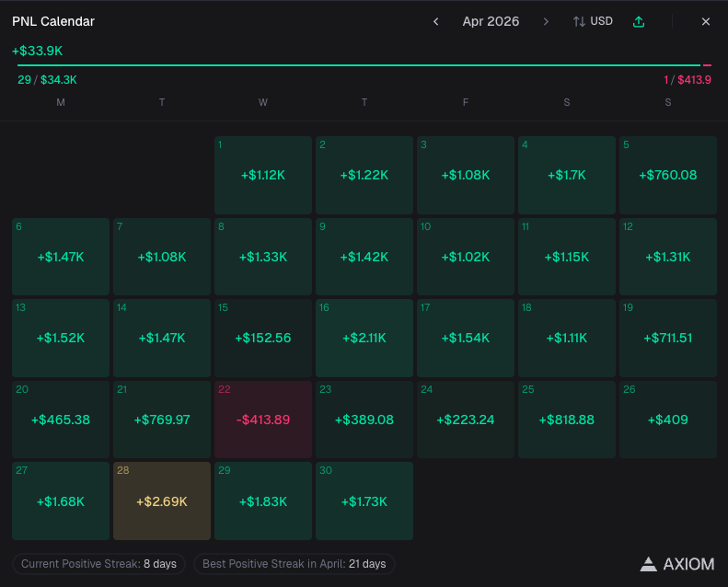Go to previous month arrow
The height and width of the screenshot is (587, 728).
[x=435, y=21]
